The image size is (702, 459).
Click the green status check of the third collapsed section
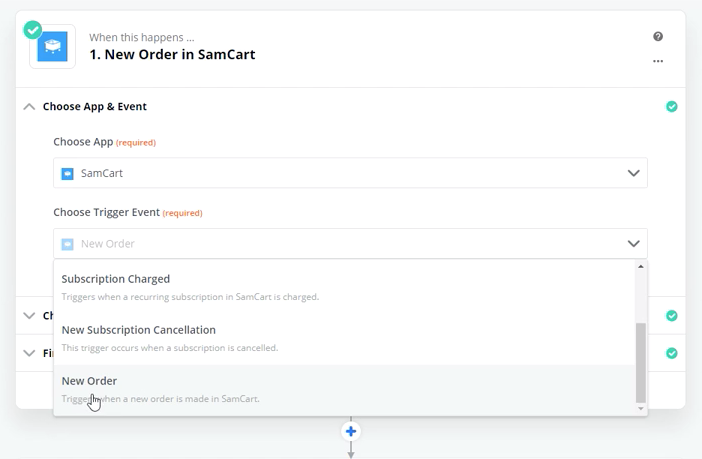[672, 353]
